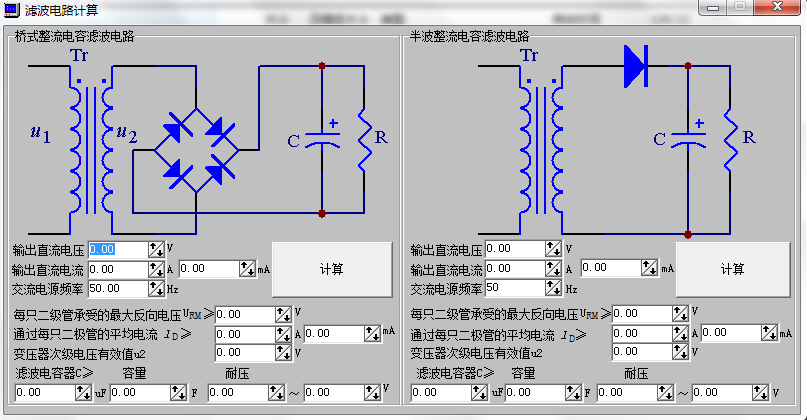The height and width of the screenshot is (420, 807).
Task: Click bridge filter capacitor F capacity field
Action: tap(140, 393)
